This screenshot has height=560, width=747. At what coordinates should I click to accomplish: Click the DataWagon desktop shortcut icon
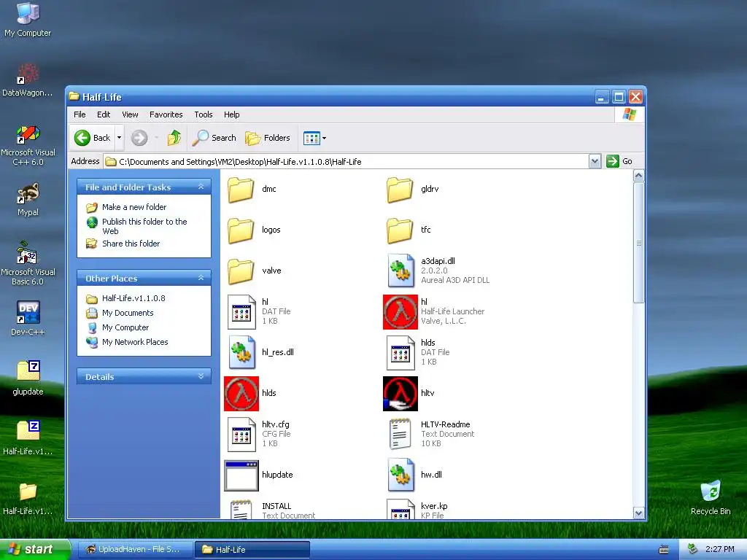(28, 74)
